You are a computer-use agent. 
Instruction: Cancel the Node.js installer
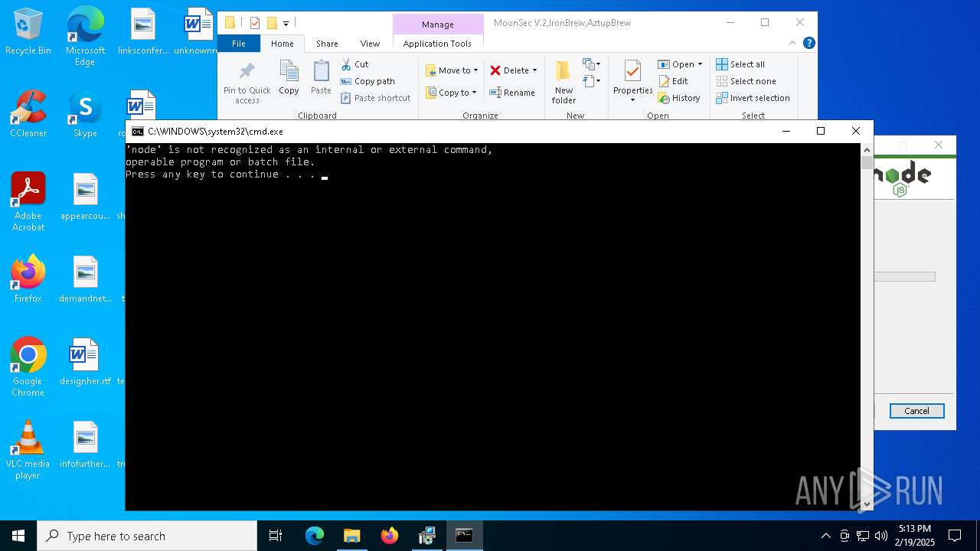pyautogui.click(x=916, y=411)
